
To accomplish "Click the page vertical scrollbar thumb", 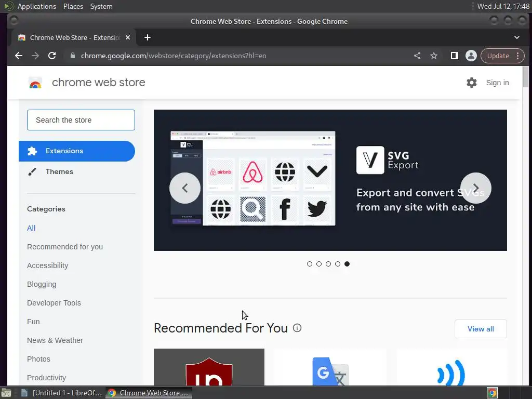I will (526, 77).
